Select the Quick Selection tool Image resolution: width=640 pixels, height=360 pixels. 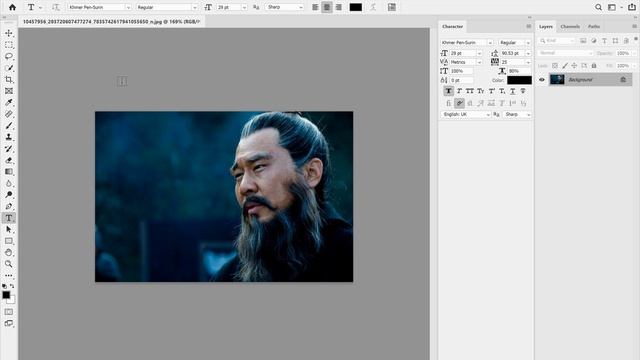click(9, 68)
